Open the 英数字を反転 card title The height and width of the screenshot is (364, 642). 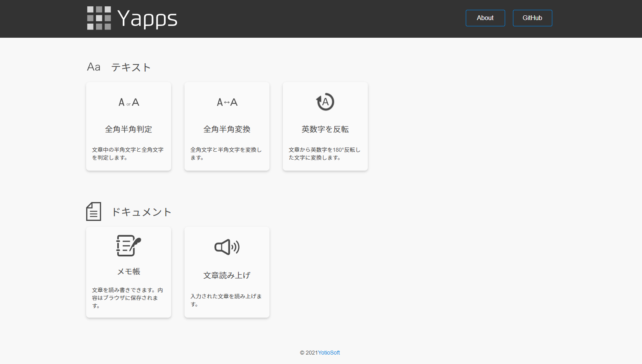coord(325,129)
